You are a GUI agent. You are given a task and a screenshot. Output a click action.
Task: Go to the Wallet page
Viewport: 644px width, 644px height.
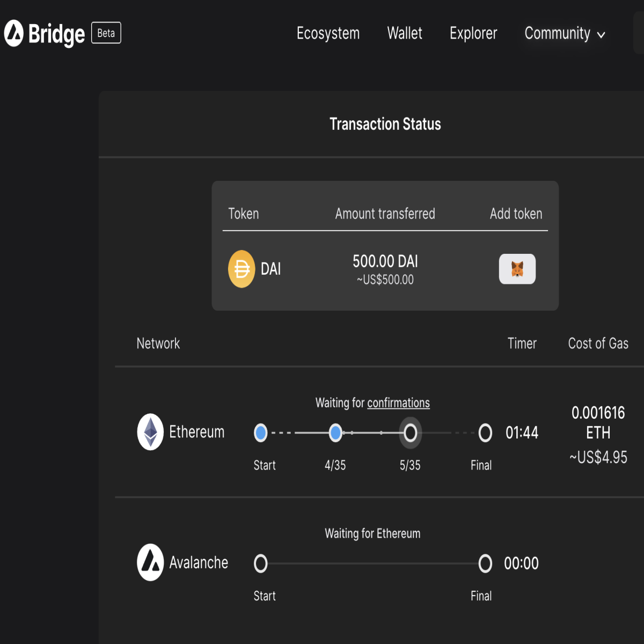(x=405, y=33)
